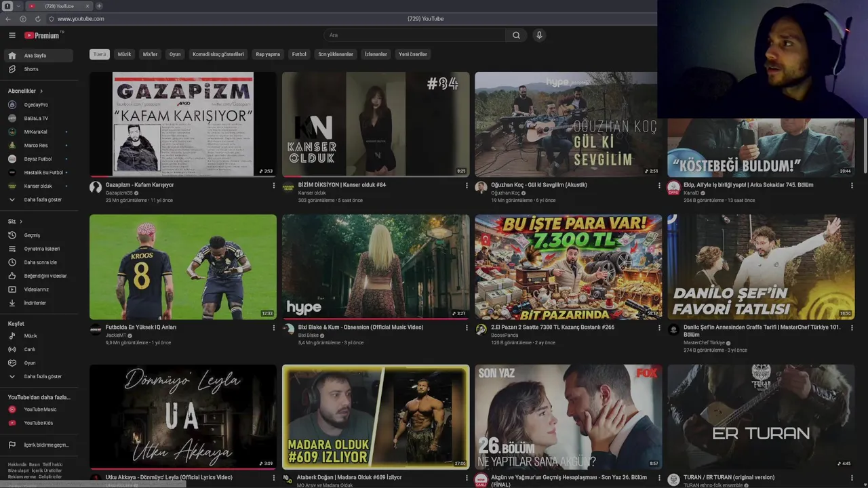
Task: Open options menu for Obsession music video
Action: coord(467,327)
